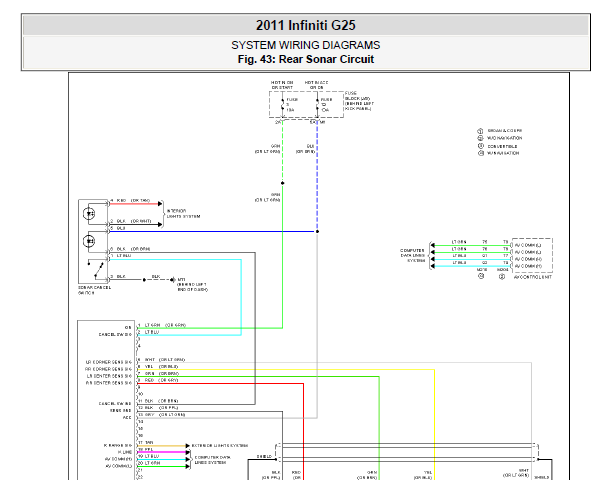This screenshot has height=480, width=606.
Task: Click the "ACC" terminal label on the module
Action: pyautogui.click(x=127, y=417)
